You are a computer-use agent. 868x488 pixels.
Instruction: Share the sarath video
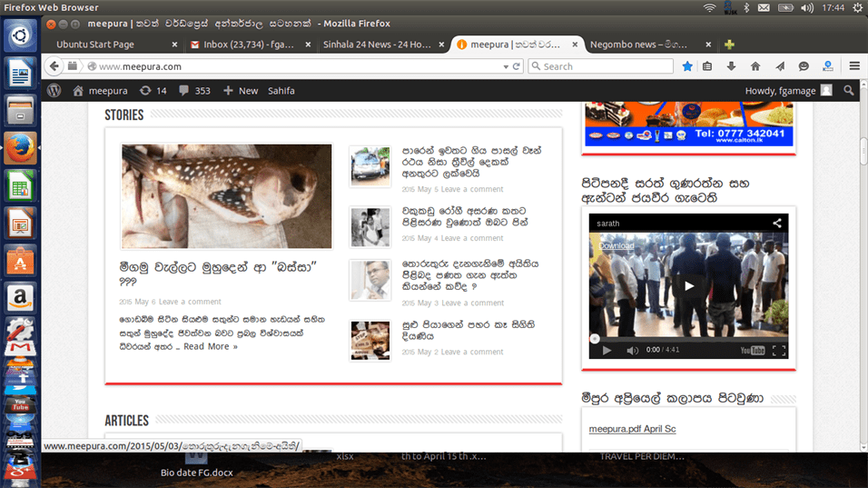pyautogui.click(x=776, y=223)
